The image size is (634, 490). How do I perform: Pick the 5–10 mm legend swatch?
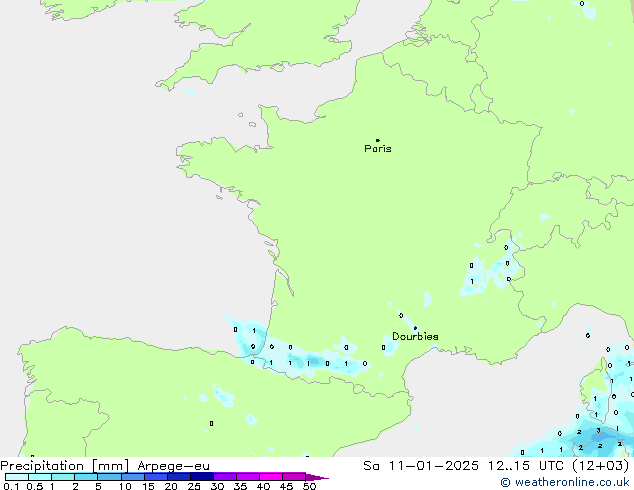109,477
